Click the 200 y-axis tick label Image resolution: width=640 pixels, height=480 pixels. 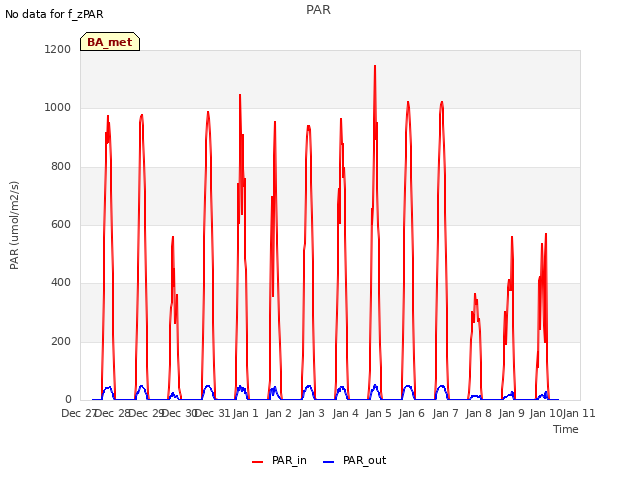(61, 342)
